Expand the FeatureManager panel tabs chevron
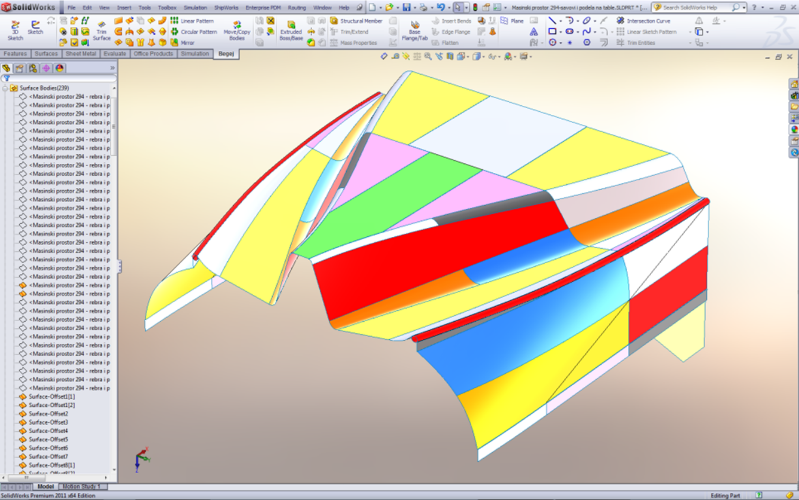 pos(110,68)
